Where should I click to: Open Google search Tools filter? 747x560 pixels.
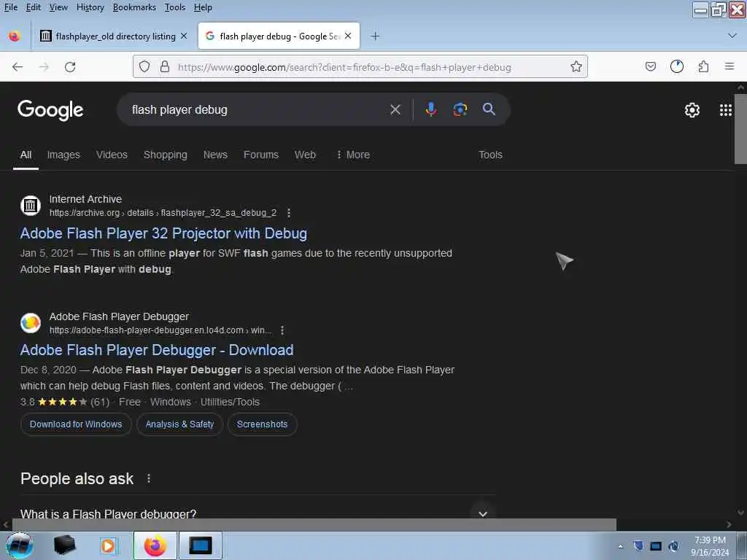pyautogui.click(x=490, y=155)
